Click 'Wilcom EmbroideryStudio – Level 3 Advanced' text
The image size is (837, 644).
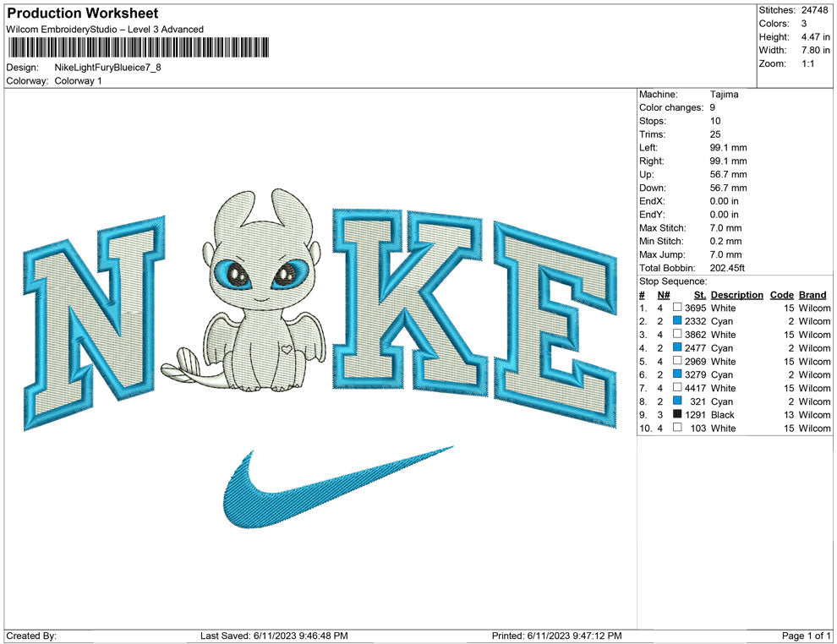click(x=105, y=30)
